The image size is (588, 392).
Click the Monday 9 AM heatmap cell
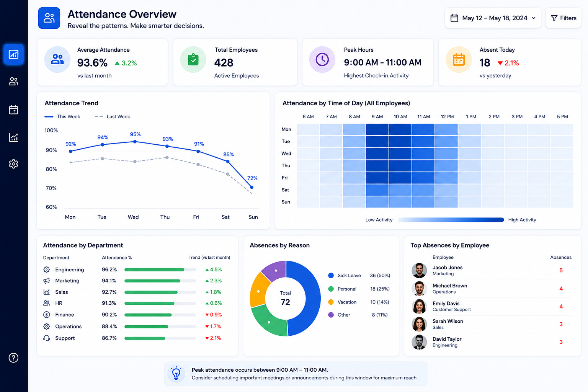coord(377,129)
